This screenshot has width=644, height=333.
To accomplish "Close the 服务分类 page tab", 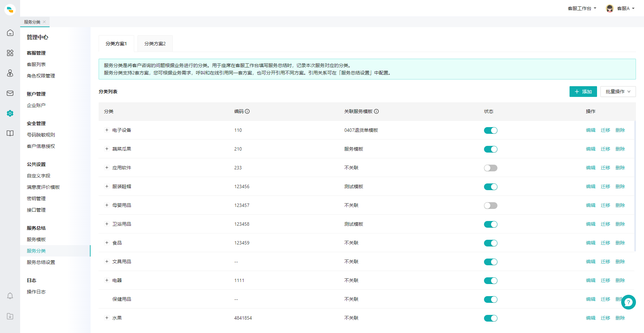I will [44, 22].
